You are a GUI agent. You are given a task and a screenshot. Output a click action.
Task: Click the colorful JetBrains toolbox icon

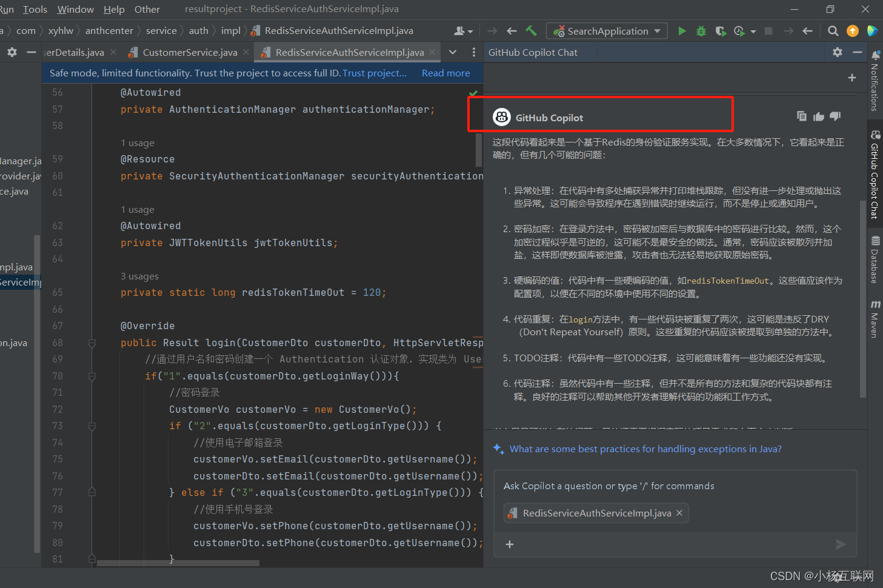[873, 31]
